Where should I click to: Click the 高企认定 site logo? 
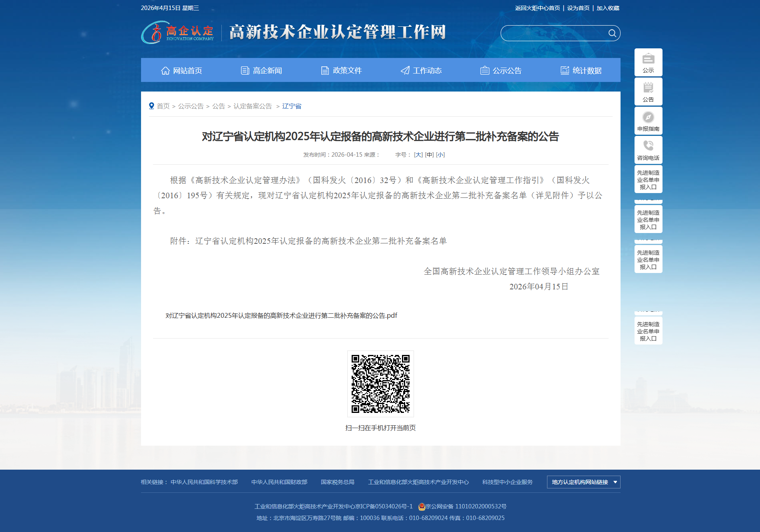[x=178, y=33]
